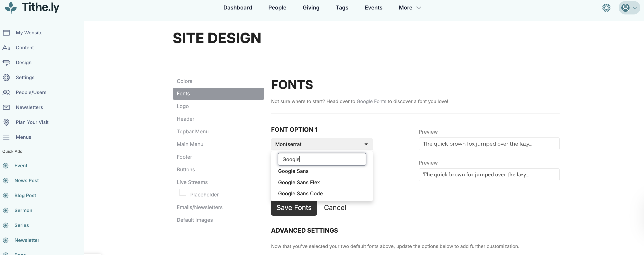Image resolution: width=644 pixels, height=255 pixels.
Task: Click the second font preview field
Action: click(489, 175)
